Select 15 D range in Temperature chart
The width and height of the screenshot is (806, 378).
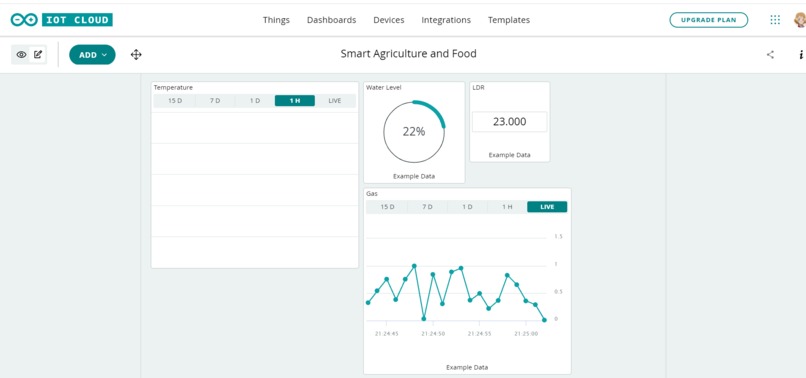[x=175, y=101]
